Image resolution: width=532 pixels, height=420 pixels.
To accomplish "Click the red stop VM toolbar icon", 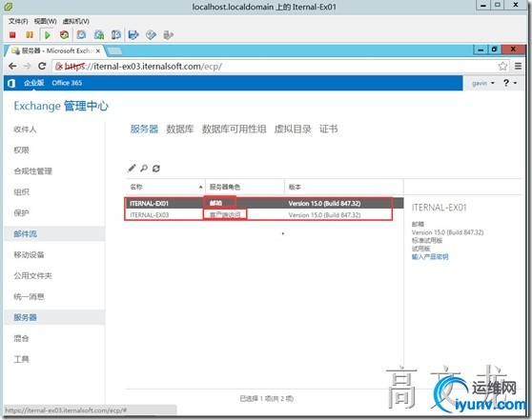I will pyautogui.click(x=12, y=35).
